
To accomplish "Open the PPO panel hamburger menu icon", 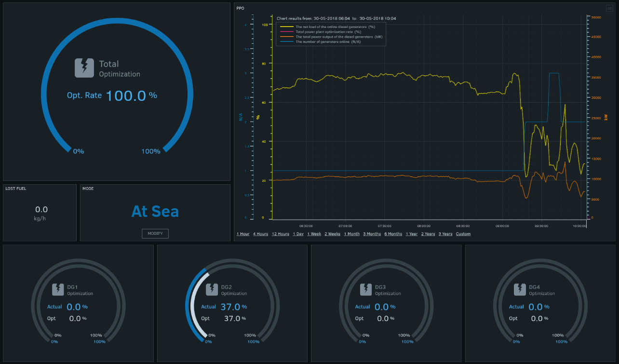I will point(609,8).
